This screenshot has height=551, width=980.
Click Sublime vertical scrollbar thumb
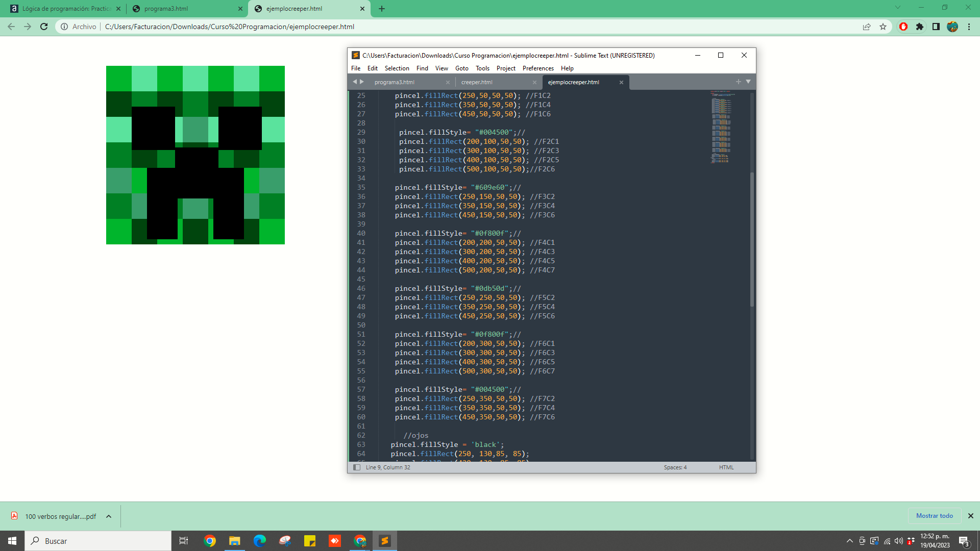pyautogui.click(x=752, y=240)
